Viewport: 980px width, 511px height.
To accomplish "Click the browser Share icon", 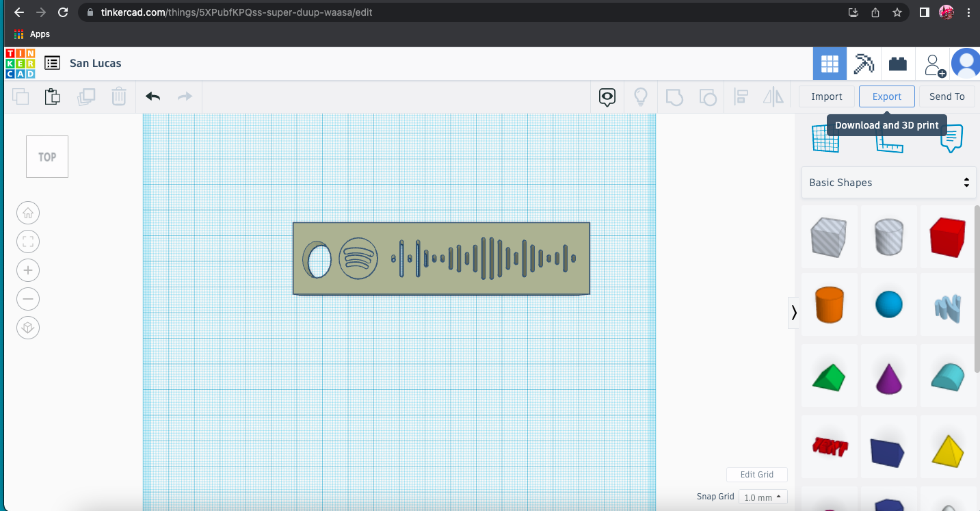I will click(x=875, y=12).
